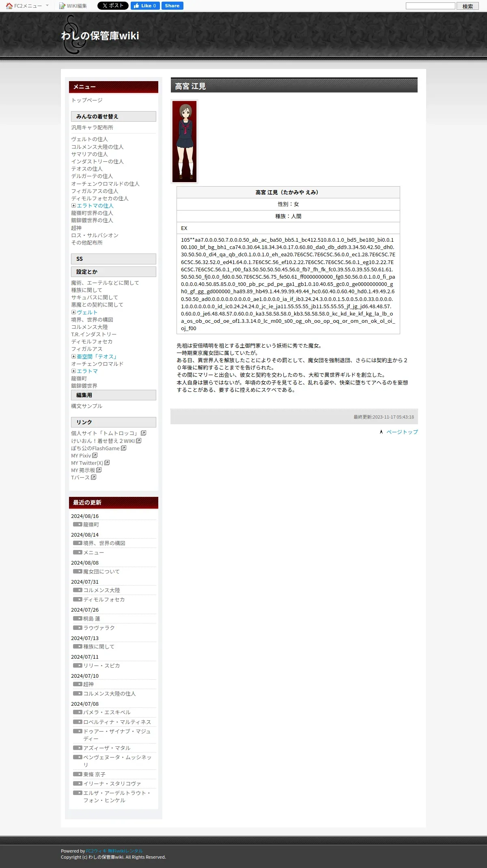Click the みんなの着せ替え menu heading
Viewport: 487px width, 868px height.
(114, 116)
